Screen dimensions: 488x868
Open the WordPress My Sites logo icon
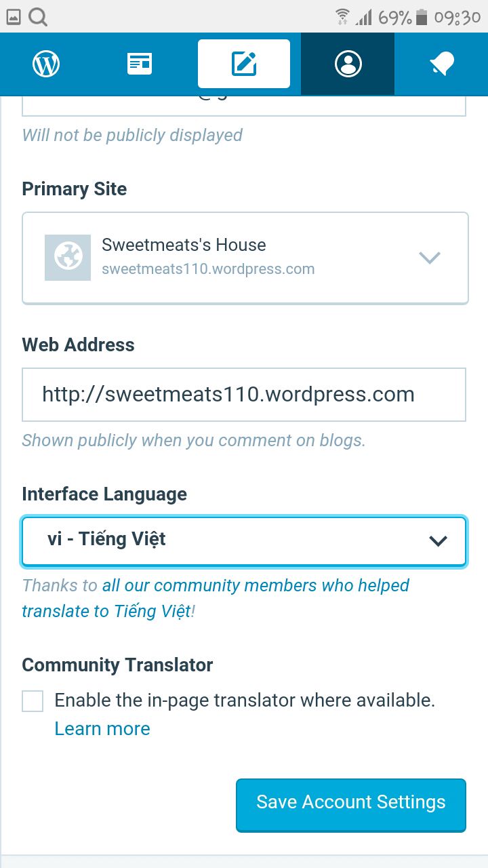(46, 64)
